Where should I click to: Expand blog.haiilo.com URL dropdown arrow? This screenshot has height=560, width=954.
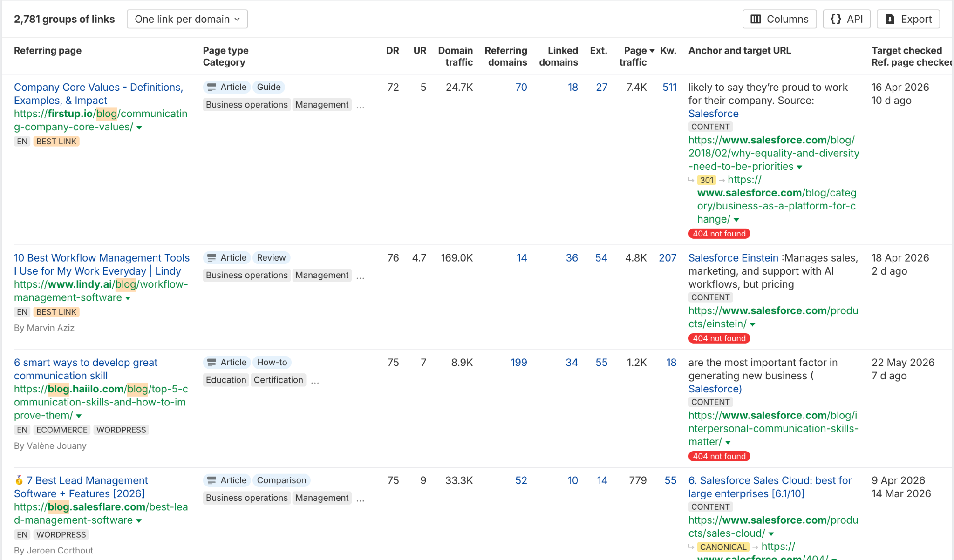click(79, 416)
